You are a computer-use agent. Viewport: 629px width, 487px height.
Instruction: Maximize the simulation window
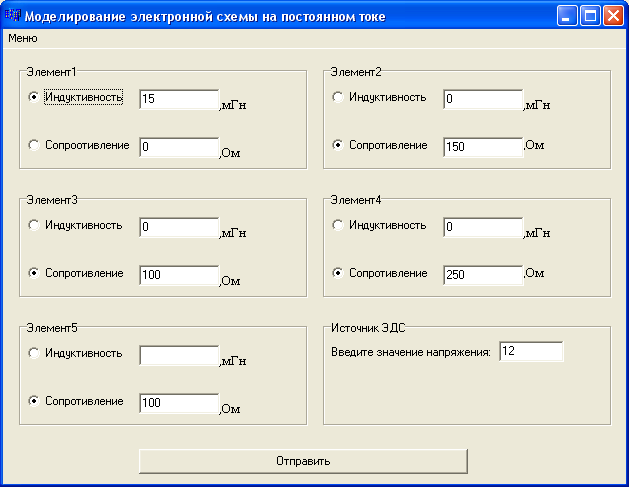590,16
